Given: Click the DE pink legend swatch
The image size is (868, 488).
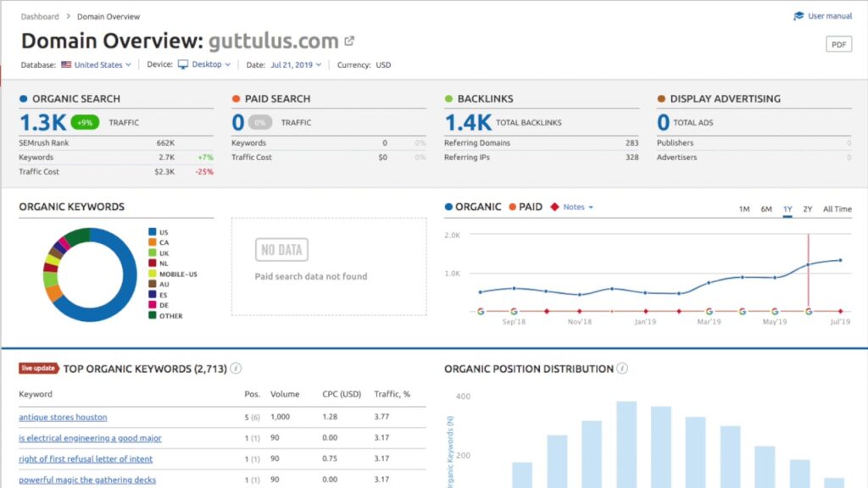Looking at the screenshot, I should [153, 305].
